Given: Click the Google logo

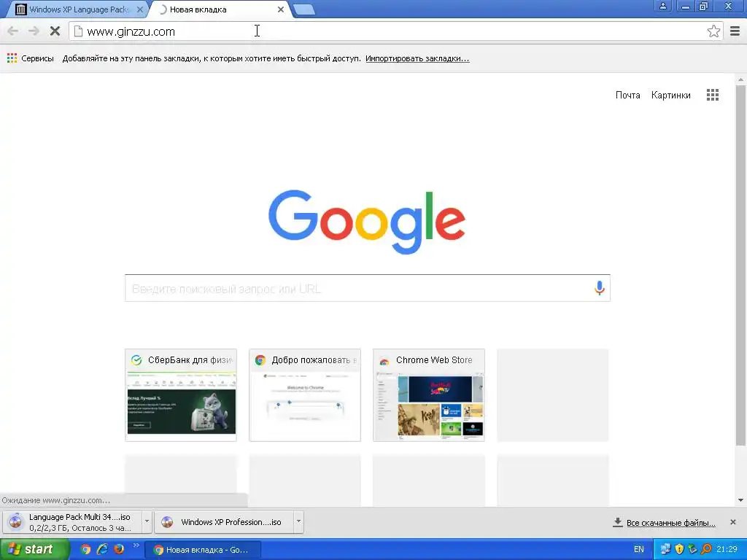Looking at the screenshot, I should click(367, 222).
